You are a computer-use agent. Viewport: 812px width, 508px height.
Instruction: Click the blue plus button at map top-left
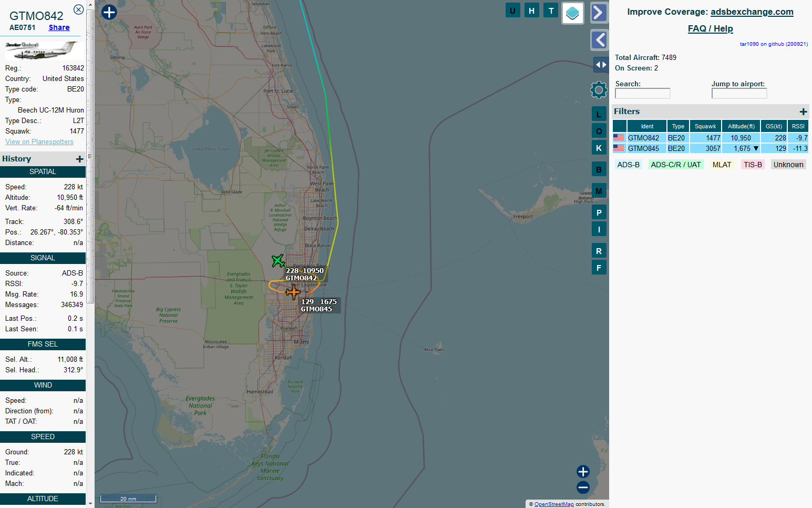point(109,12)
